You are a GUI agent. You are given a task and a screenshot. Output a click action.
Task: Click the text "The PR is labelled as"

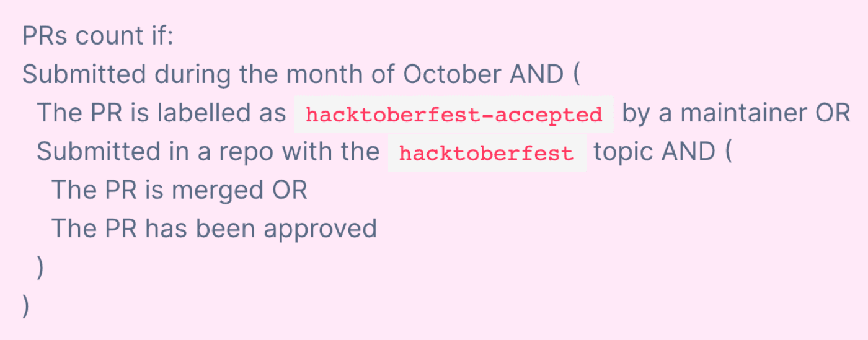(x=161, y=114)
